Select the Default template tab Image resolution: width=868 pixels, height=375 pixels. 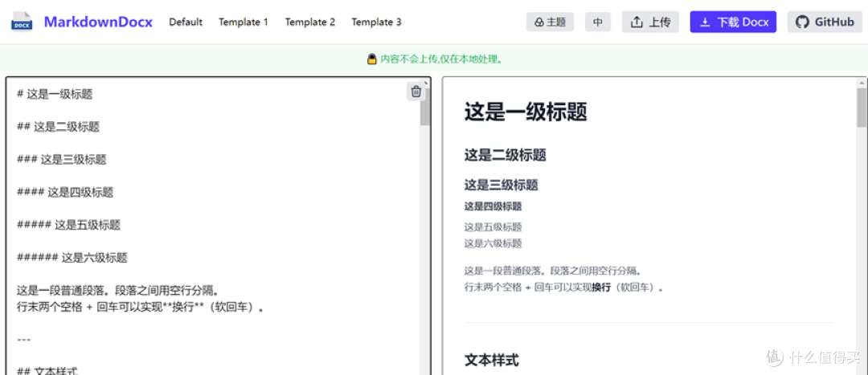tap(186, 22)
